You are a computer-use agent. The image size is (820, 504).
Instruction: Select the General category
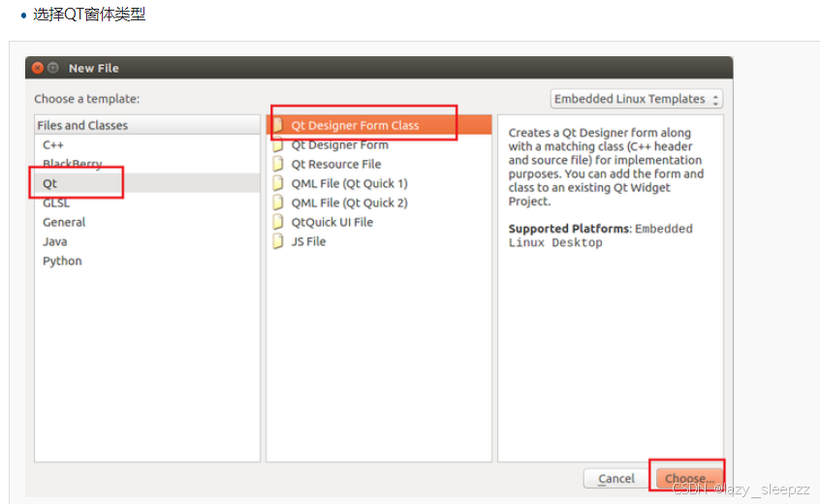pyautogui.click(x=147, y=222)
